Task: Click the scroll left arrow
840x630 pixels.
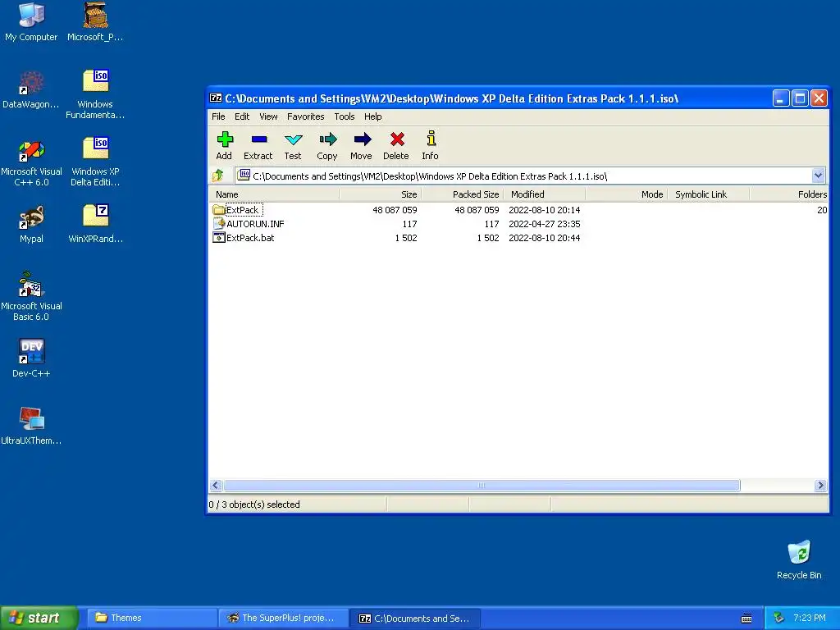Action: [216, 486]
